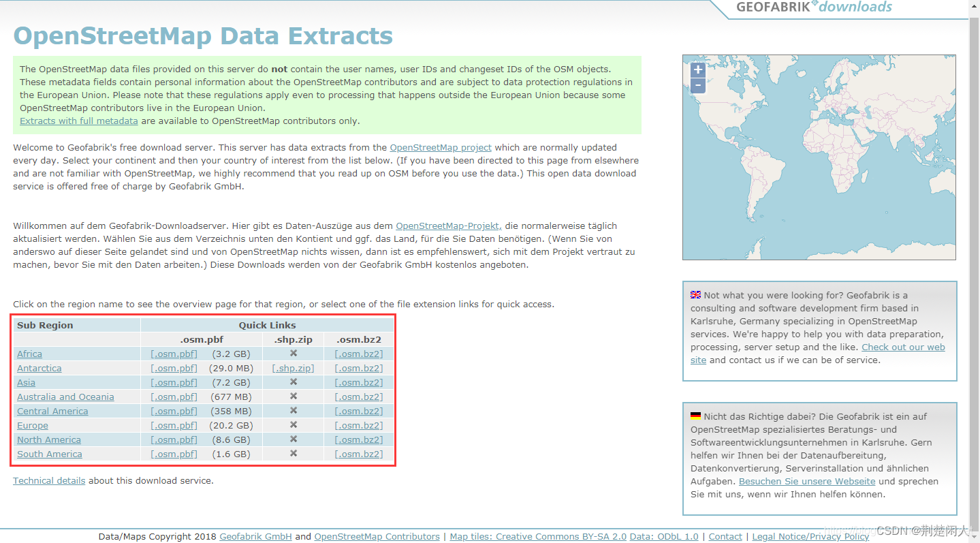This screenshot has width=980, height=543.
Task: Download Asia .osm.bz2 file
Action: [359, 382]
